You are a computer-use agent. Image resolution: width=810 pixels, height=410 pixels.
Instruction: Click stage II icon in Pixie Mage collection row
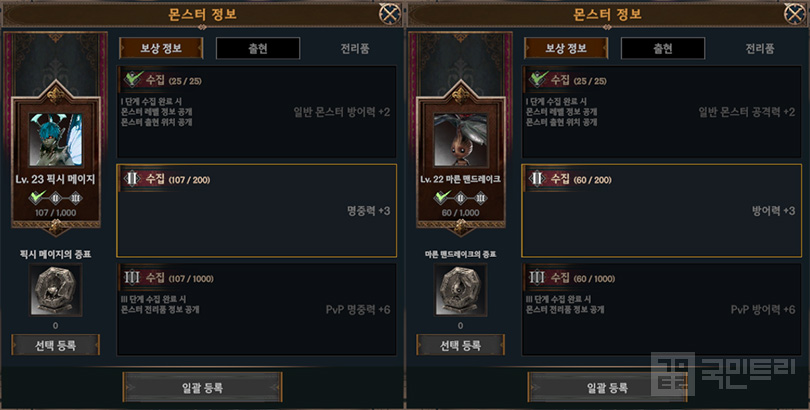click(x=132, y=179)
